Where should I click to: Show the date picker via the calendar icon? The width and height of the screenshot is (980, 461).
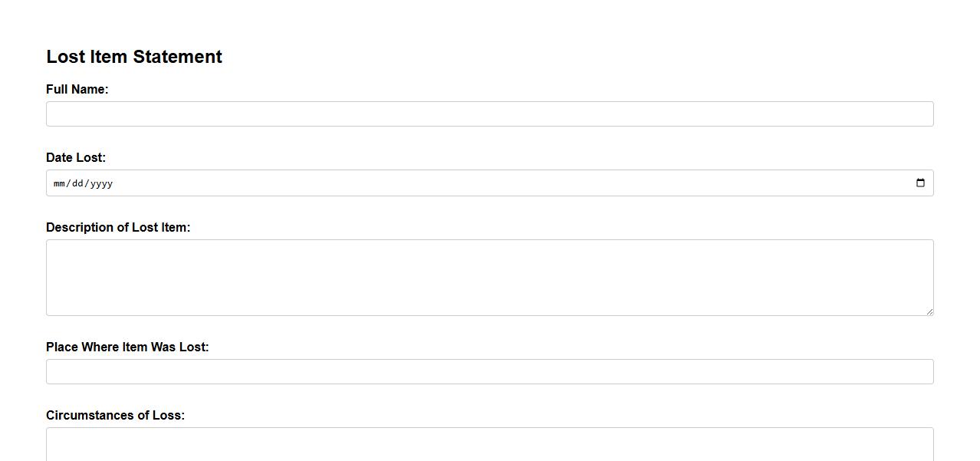920,183
